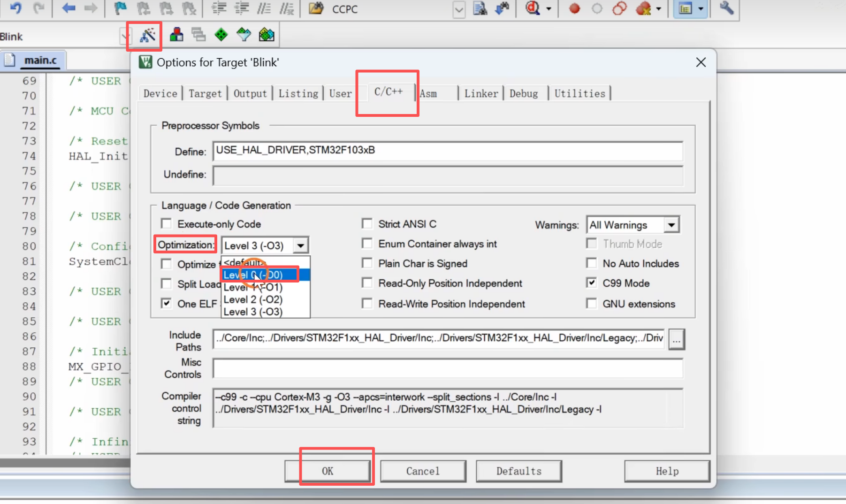The height and width of the screenshot is (504, 846).
Task: Expand the CCPC find combo box arrow
Action: [459, 9]
